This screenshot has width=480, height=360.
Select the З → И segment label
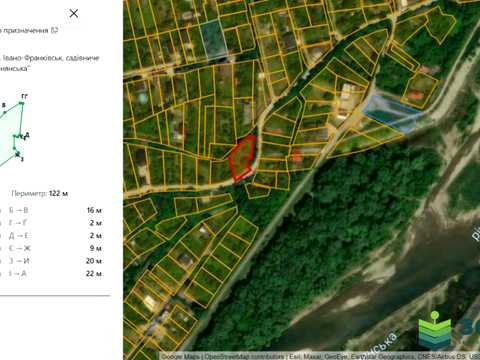point(19,261)
